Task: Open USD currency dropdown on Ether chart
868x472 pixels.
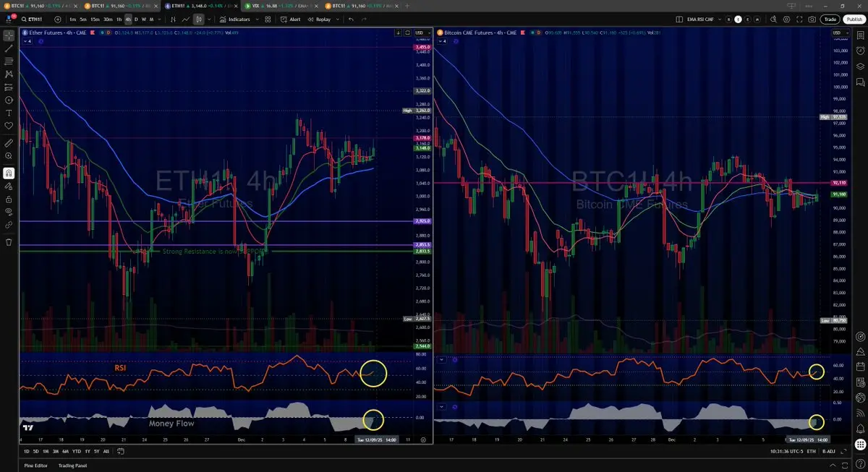Action: tap(422, 33)
